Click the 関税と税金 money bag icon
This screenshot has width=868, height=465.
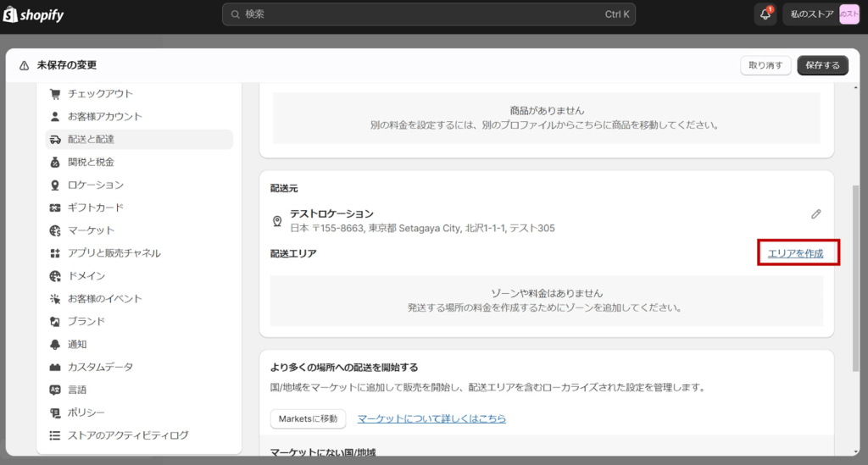tap(55, 162)
